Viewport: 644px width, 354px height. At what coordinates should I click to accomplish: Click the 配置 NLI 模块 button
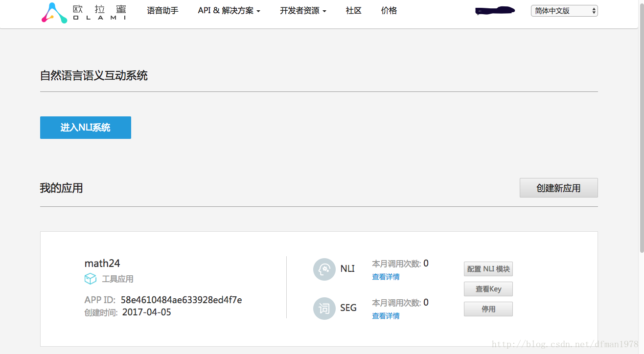click(x=488, y=269)
